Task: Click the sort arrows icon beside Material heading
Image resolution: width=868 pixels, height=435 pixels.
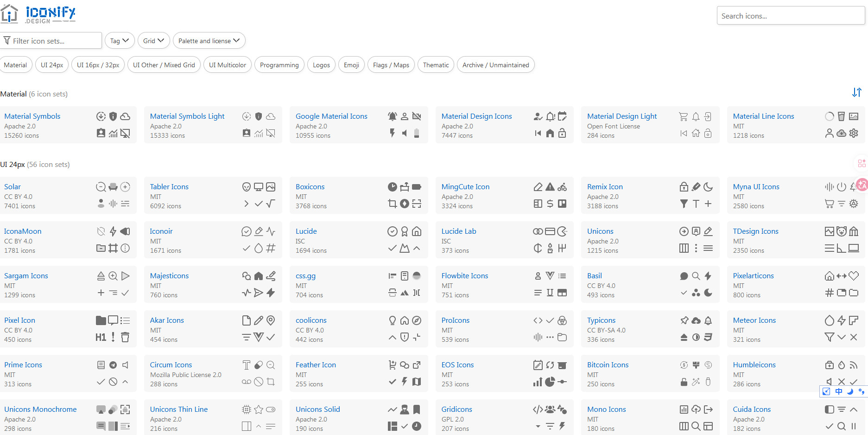Action: click(856, 93)
